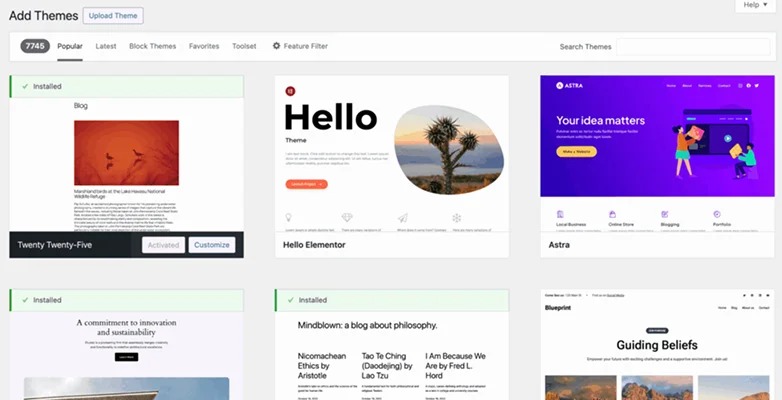Click the orange button in Hello preview
This screenshot has width=782, height=400.
[306, 185]
